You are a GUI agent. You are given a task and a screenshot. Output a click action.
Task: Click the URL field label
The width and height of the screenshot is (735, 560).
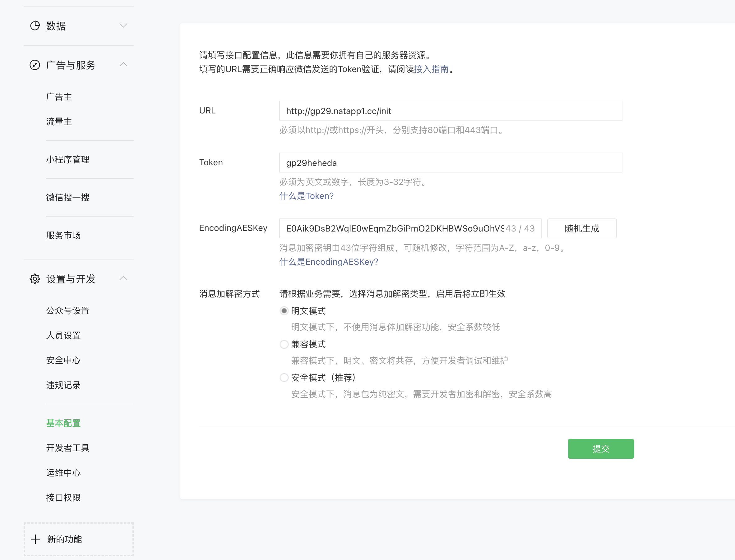tap(207, 110)
